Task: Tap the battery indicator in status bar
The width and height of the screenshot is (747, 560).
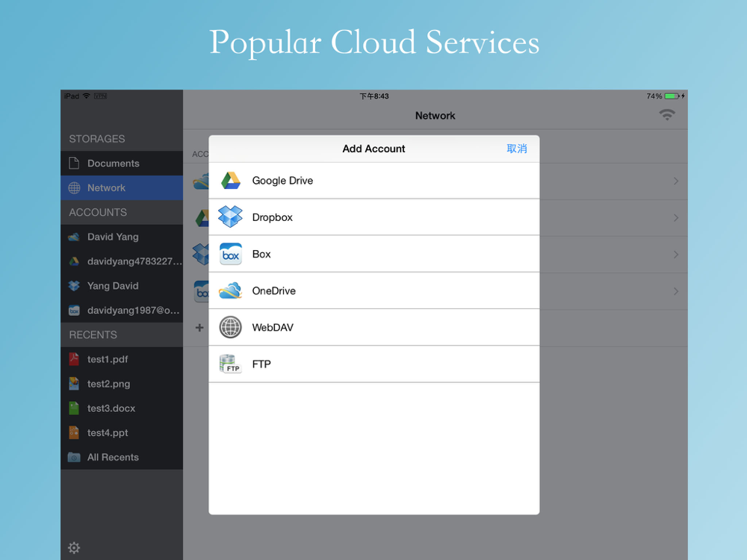Action: (672, 96)
